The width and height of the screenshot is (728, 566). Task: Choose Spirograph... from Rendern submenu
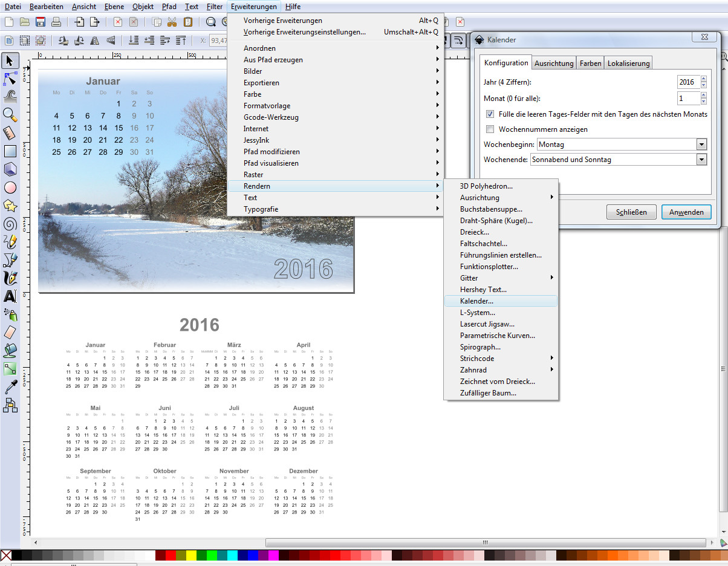pyautogui.click(x=501, y=347)
